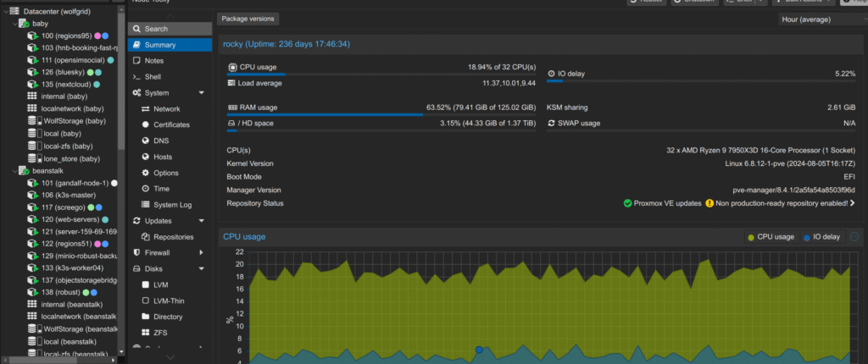
Task: Toggle IO delay series in chart legend
Action: pos(821,237)
